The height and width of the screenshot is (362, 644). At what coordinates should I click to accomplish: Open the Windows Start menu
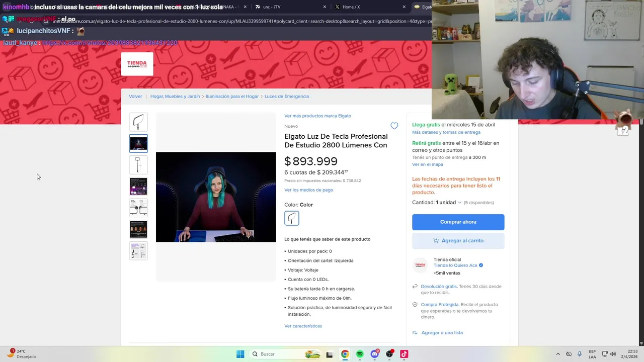click(240, 354)
